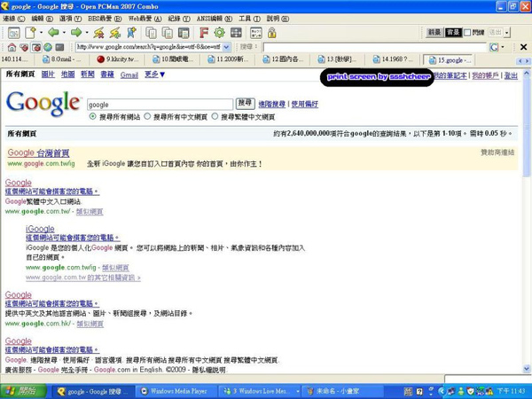Open the Web最愛 (A) menu
The width and height of the screenshot is (532, 399).
point(145,19)
